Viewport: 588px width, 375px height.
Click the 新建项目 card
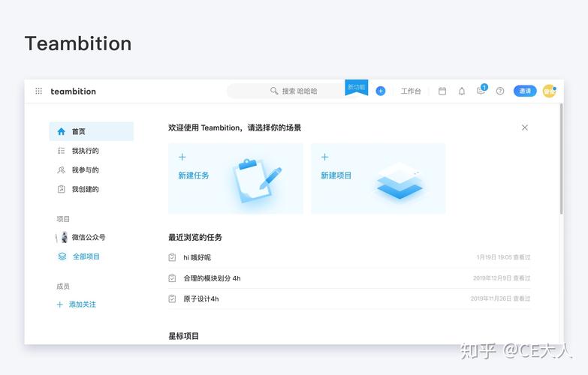378,178
